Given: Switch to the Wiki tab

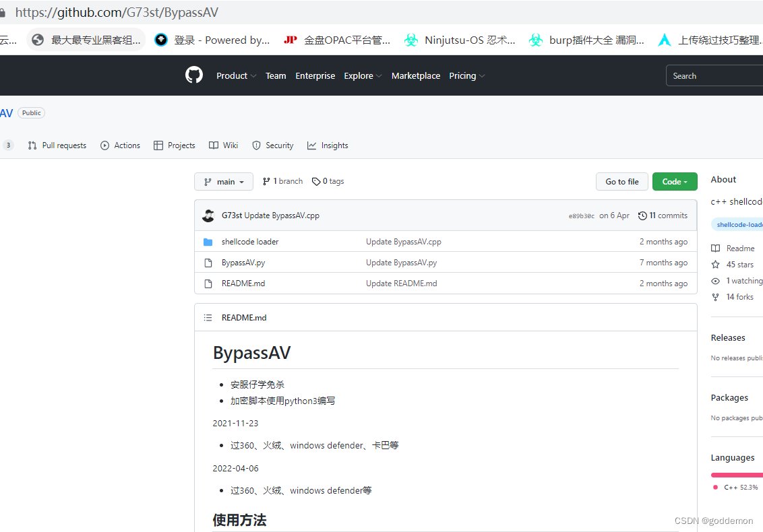Looking at the screenshot, I should [x=223, y=145].
